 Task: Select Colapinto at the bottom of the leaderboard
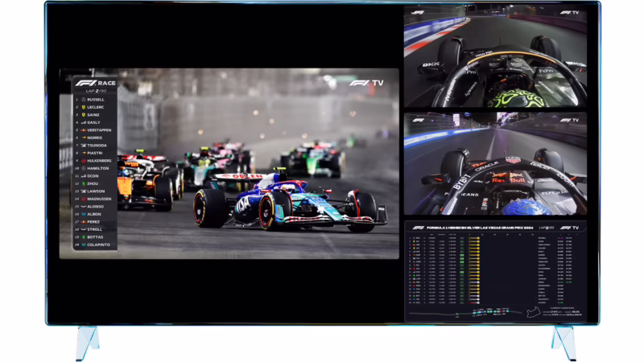(97, 245)
